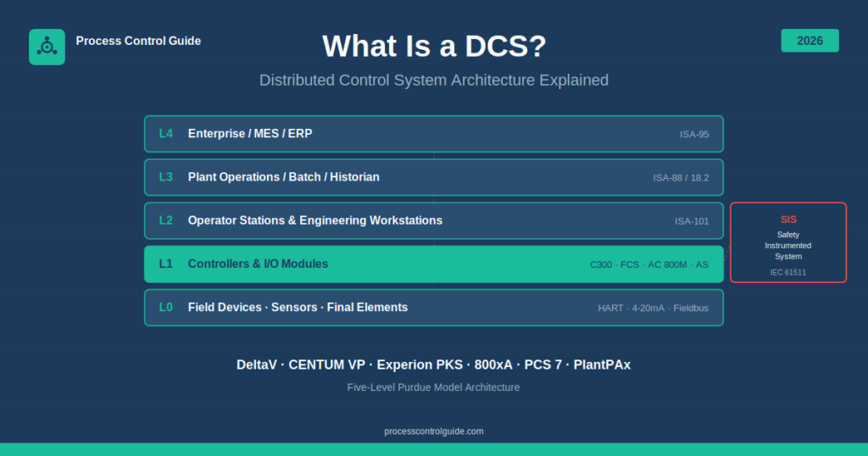Click the 'Process Control Guide' brand text

tap(138, 41)
